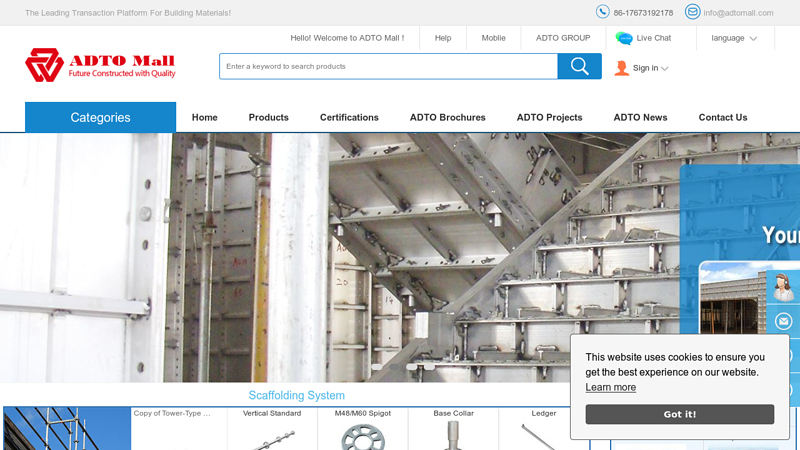Select the second banner slide indicator
Image resolution: width=800 pixels, height=450 pixels.
pyautogui.click(x=394, y=367)
